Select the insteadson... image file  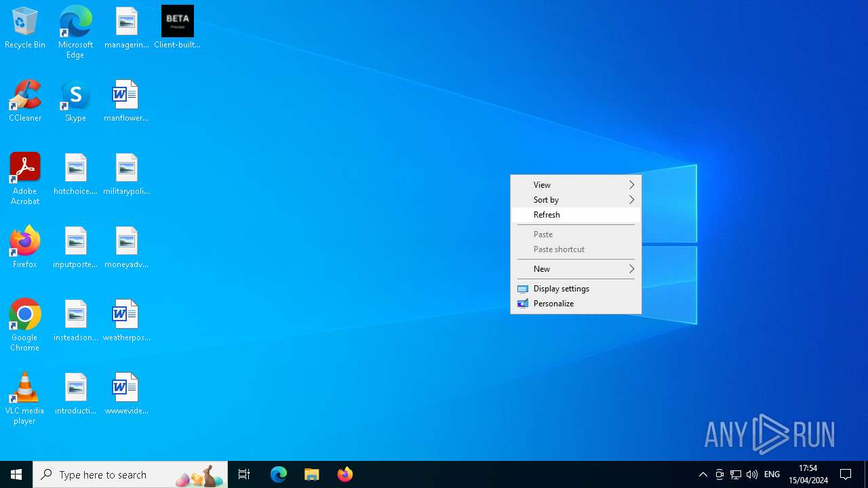[x=75, y=321]
